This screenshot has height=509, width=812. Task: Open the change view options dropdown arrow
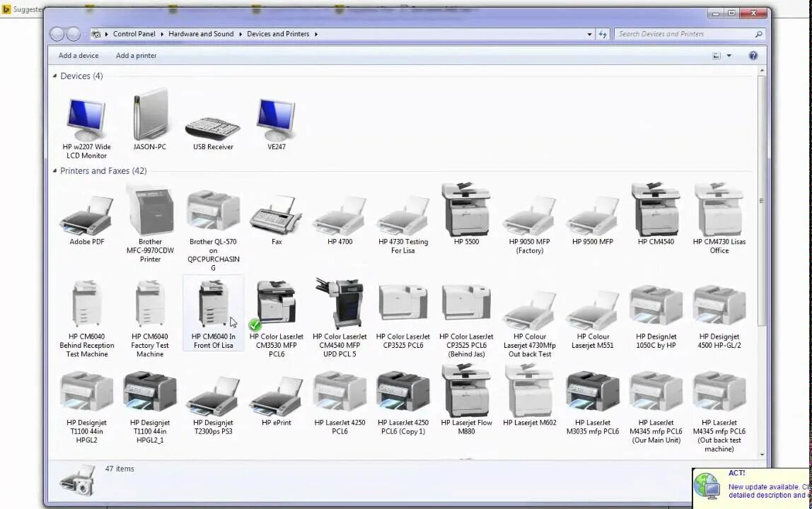pos(729,55)
